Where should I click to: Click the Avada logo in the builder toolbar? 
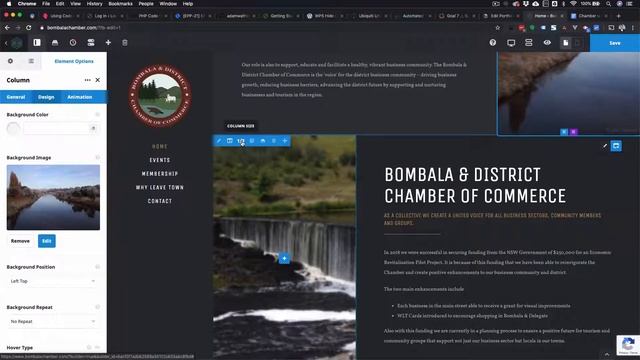pos(17,43)
